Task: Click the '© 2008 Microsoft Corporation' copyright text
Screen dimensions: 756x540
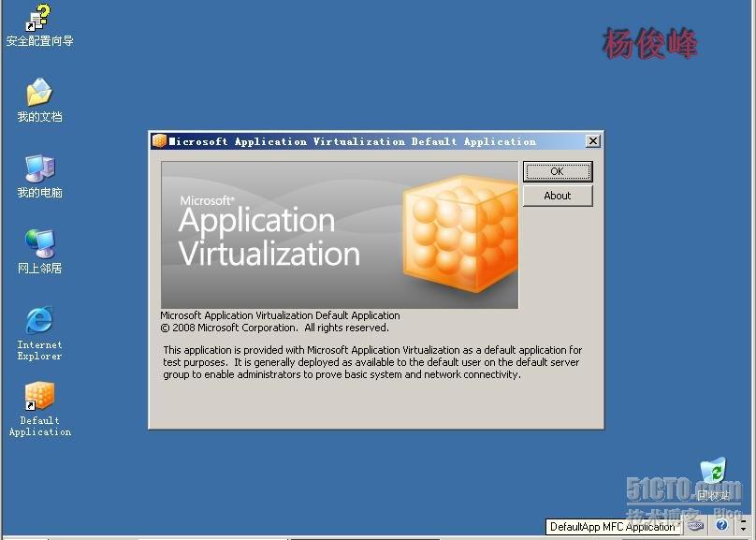Action: 274,328
